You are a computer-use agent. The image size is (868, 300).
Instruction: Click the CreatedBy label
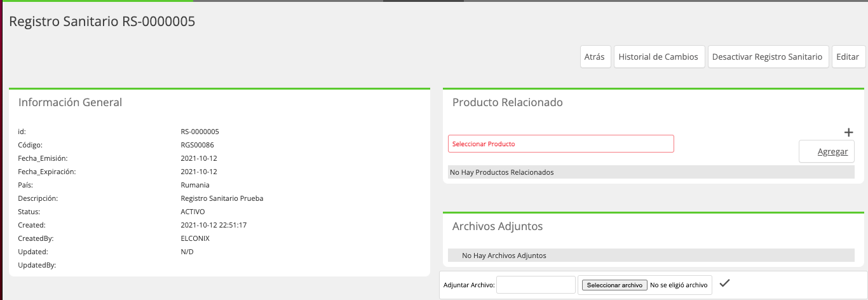click(36, 238)
